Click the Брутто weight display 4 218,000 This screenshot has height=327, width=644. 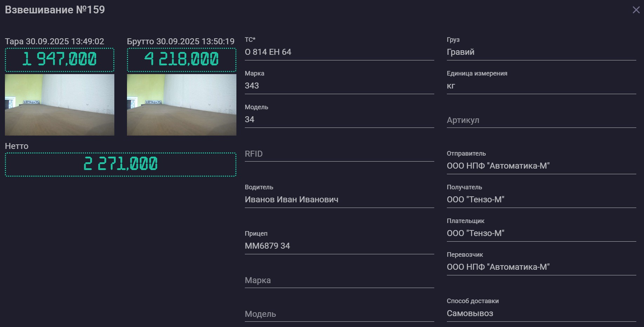point(181,59)
